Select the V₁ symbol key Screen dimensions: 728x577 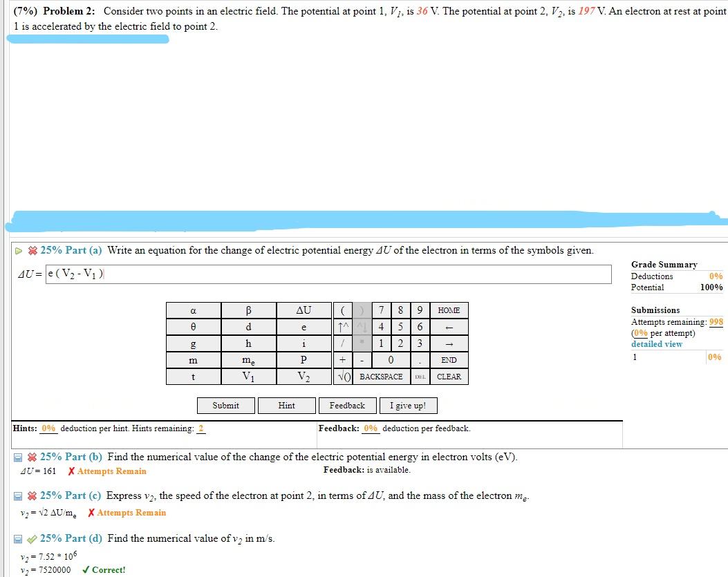click(248, 376)
